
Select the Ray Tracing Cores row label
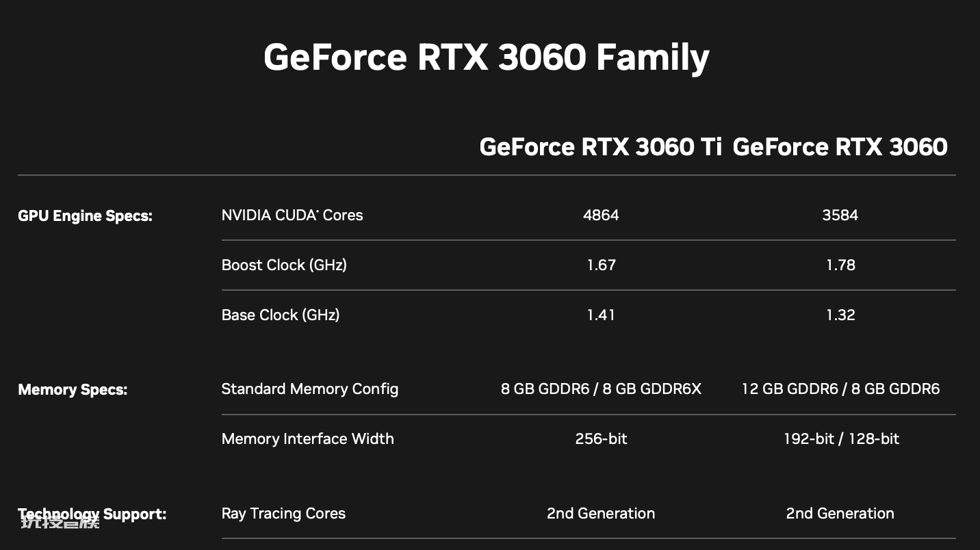pyautogui.click(x=283, y=514)
